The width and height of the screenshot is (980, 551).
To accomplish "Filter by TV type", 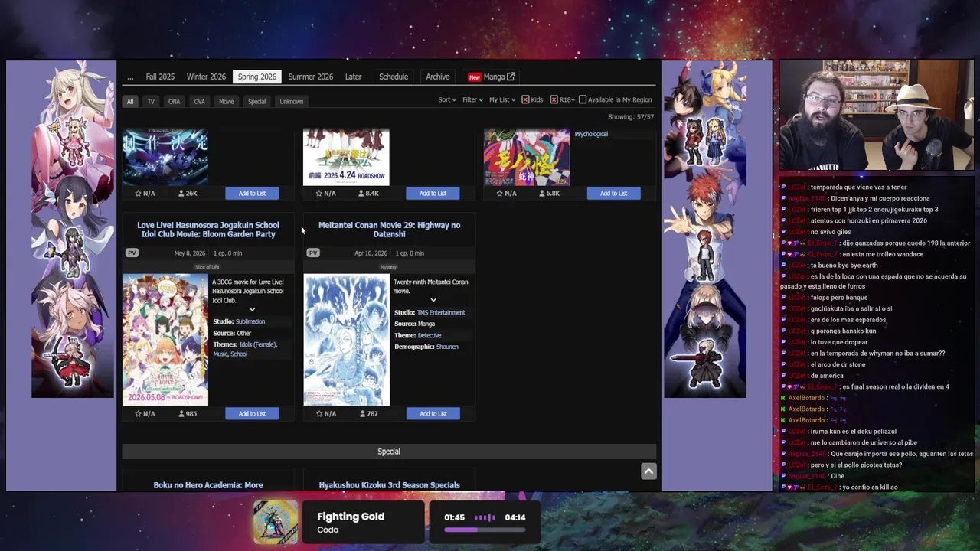I will (151, 101).
